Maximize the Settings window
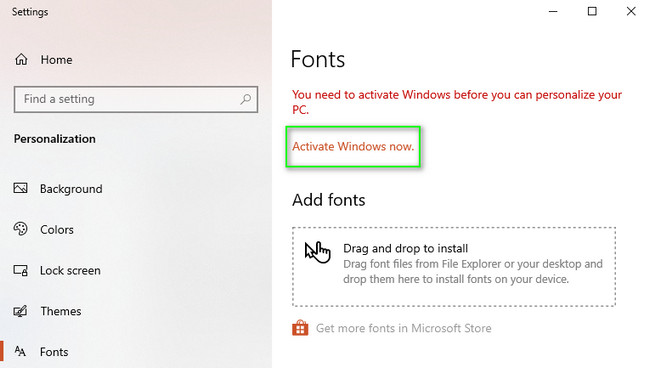 [x=592, y=11]
